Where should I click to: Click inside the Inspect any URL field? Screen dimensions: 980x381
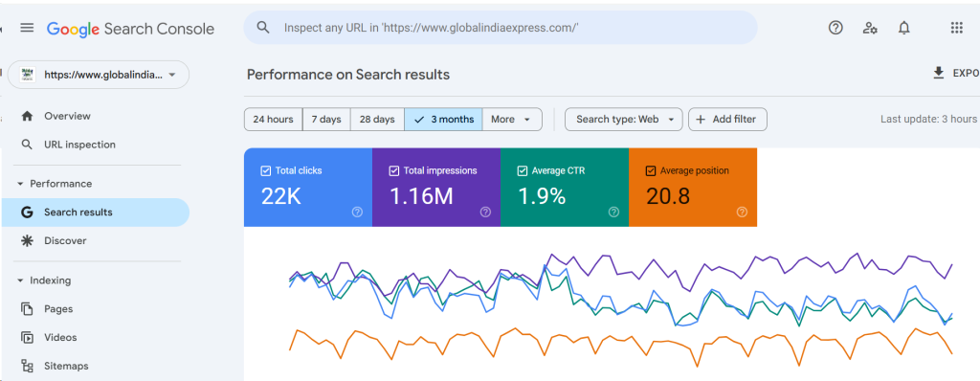[500, 28]
